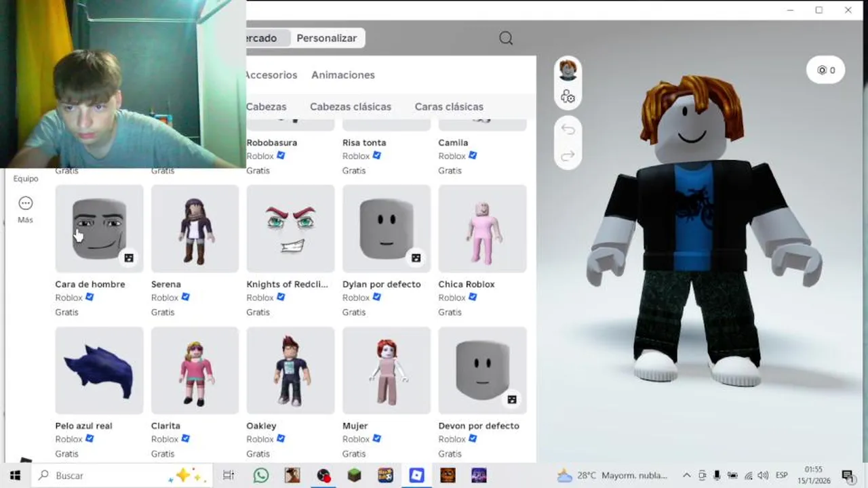Select the Devon por defecto head thumbnail

(x=482, y=370)
